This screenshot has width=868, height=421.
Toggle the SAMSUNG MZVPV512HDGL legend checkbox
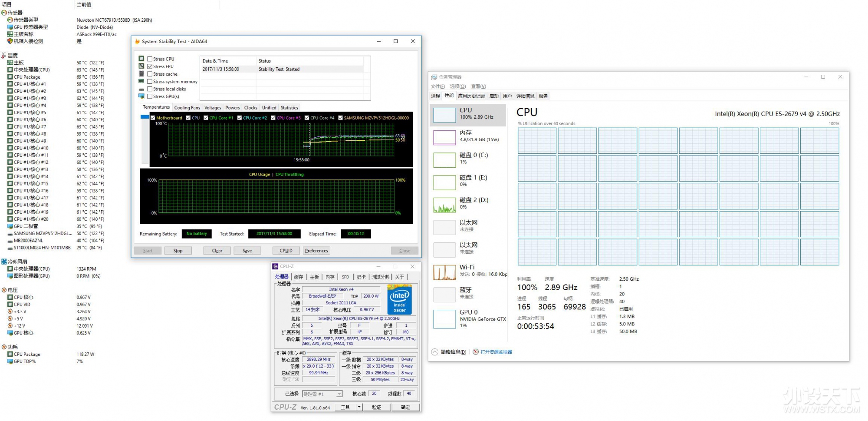point(341,118)
